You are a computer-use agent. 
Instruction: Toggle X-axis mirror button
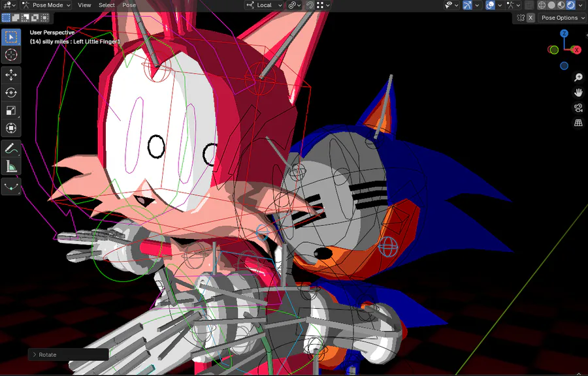[x=531, y=18]
